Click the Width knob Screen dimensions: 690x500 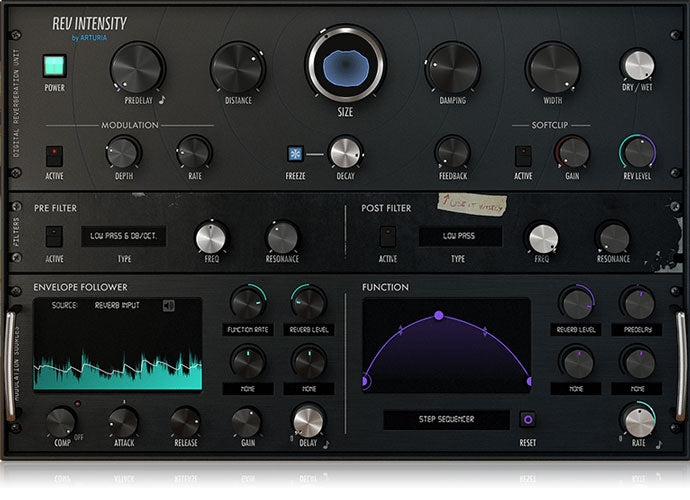click(554, 68)
